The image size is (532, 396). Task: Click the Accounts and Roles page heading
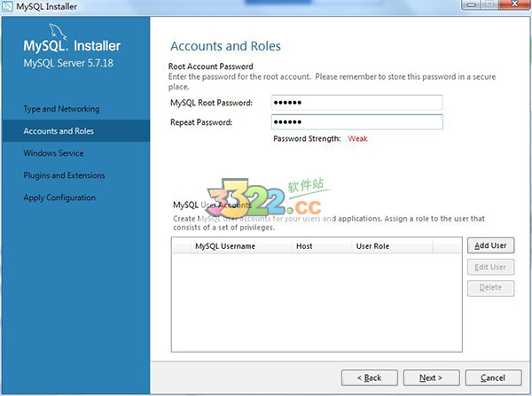coord(225,46)
